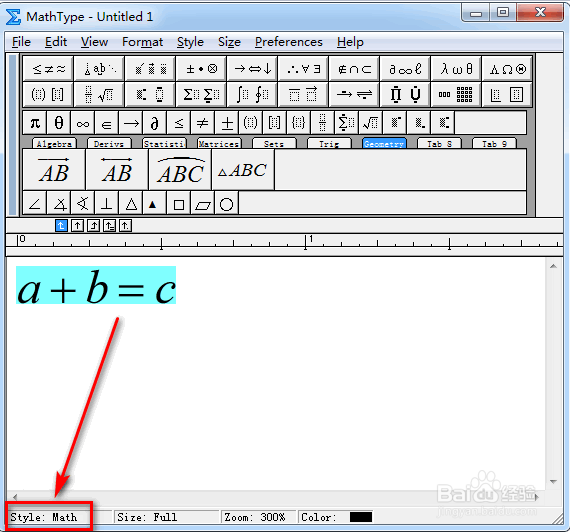Insert the partial derivative symbol
This screenshot has height=532, width=570.
click(154, 123)
